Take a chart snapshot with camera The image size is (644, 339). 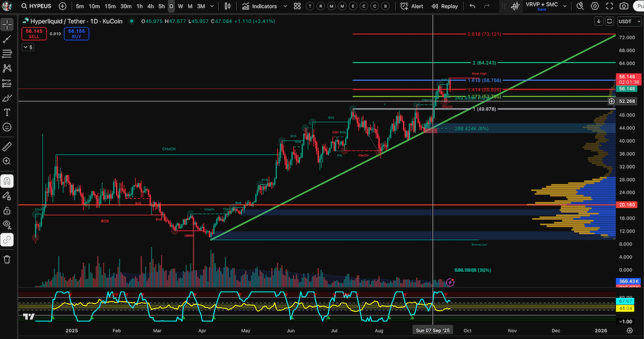[x=624, y=6]
